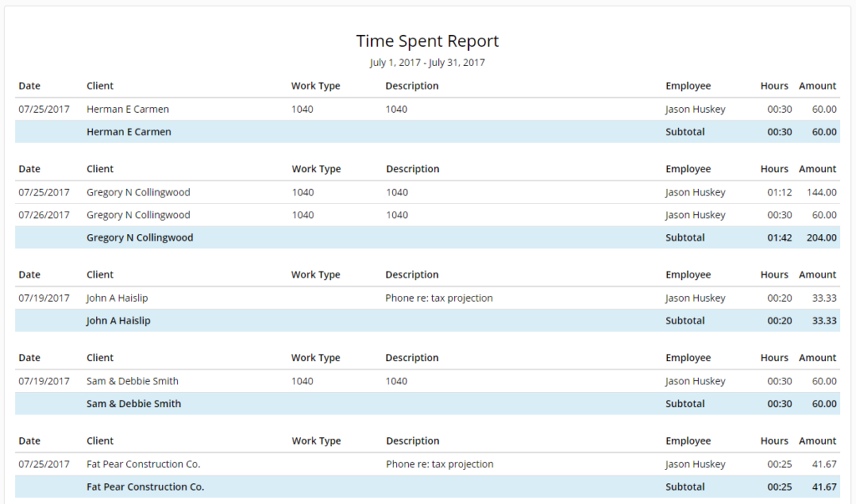This screenshot has height=504, width=856.
Task: Select the John A Haislip client link
Action: 119,298
